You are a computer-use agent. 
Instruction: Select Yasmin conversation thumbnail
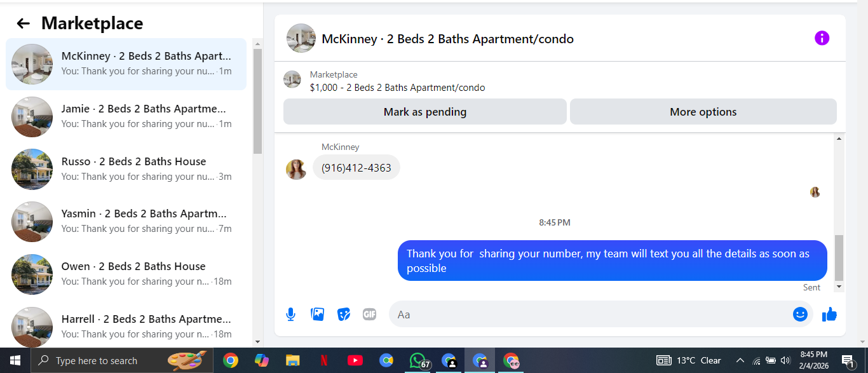(32, 222)
